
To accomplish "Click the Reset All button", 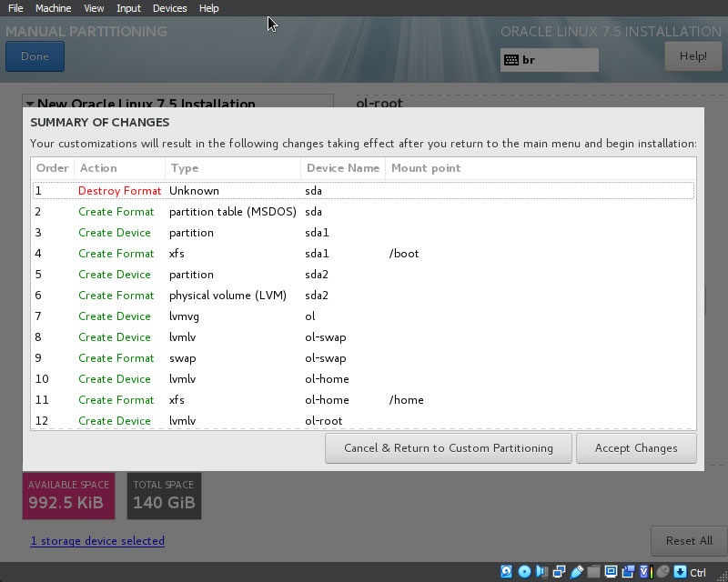I will tap(689, 541).
